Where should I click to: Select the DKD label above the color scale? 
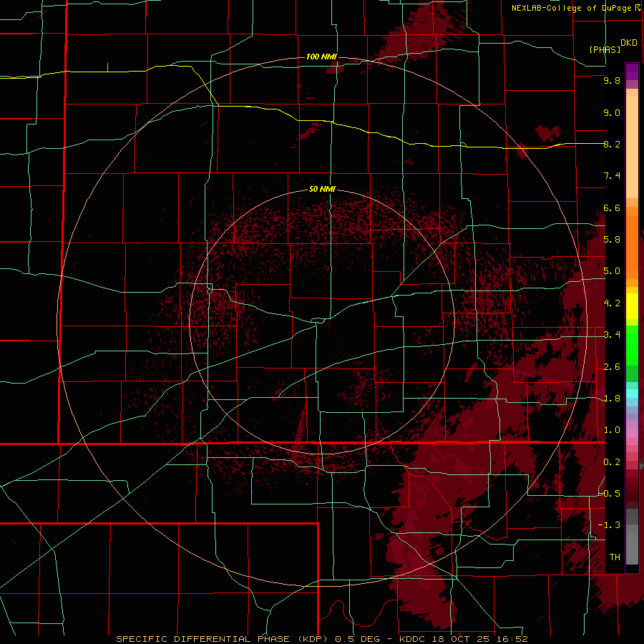(629, 43)
